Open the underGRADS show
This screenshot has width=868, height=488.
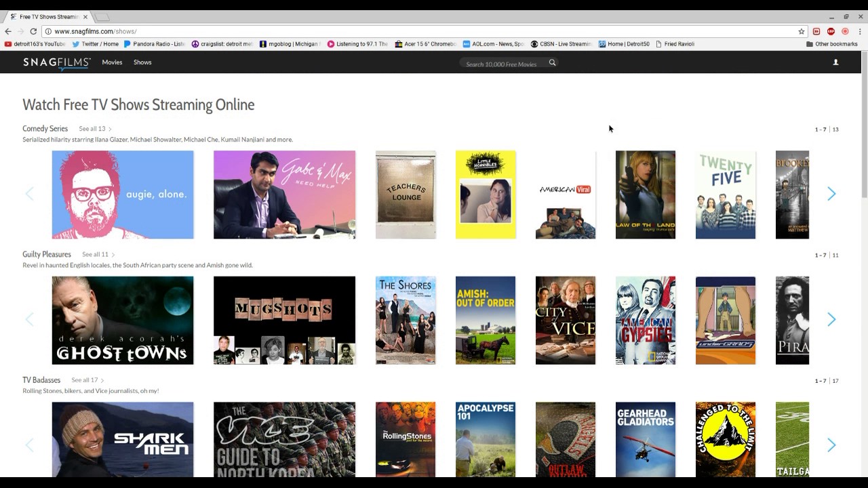726,320
